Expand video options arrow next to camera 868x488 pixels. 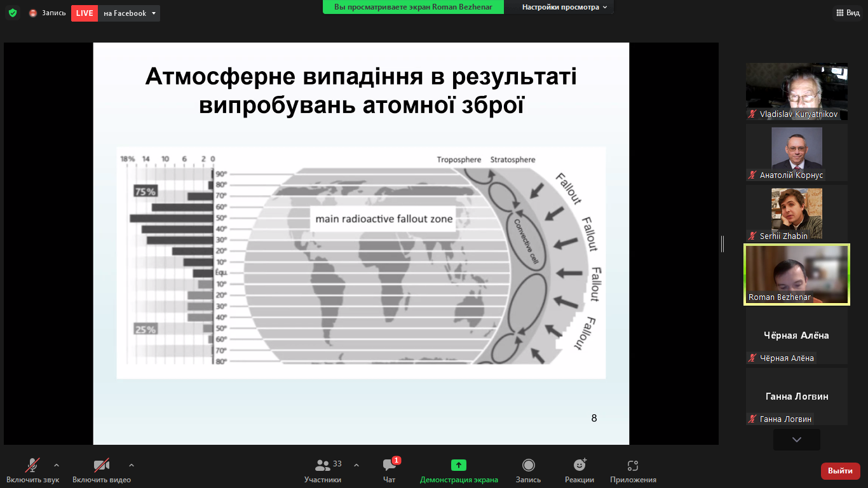(x=132, y=464)
